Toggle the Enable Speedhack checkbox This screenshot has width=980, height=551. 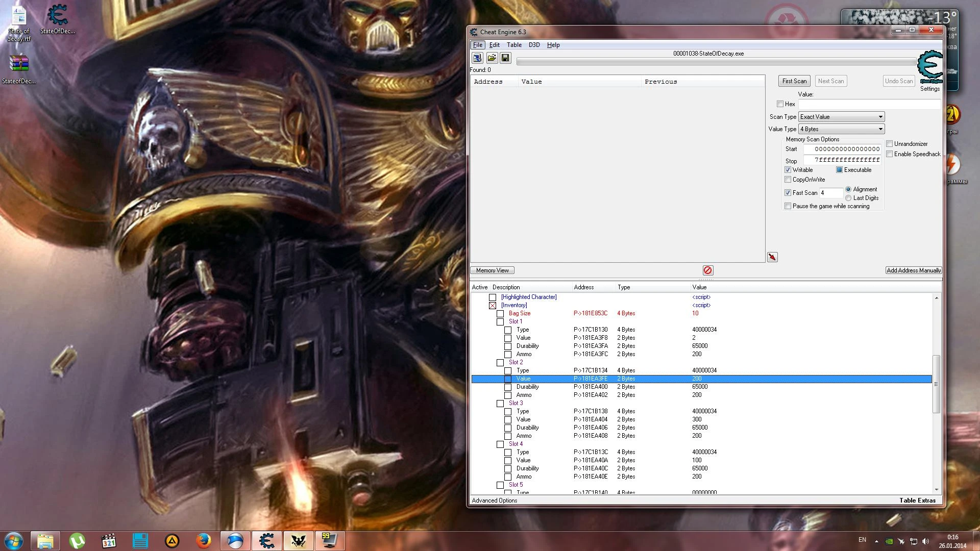pos(890,154)
